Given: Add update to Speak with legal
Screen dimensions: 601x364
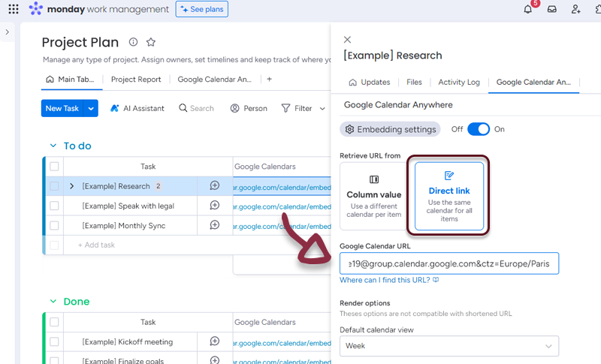Looking at the screenshot, I should (x=214, y=206).
